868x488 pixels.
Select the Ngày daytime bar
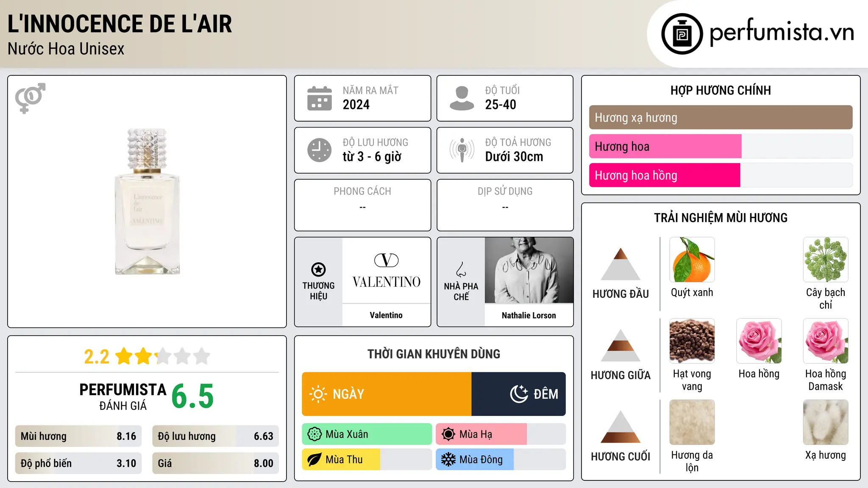[387, 394]
